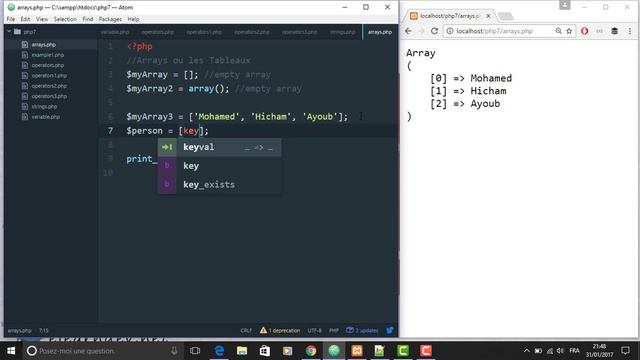This screenshot has height=360, width=640.
Task: Open the Packages menu
Action: point(110,19)
